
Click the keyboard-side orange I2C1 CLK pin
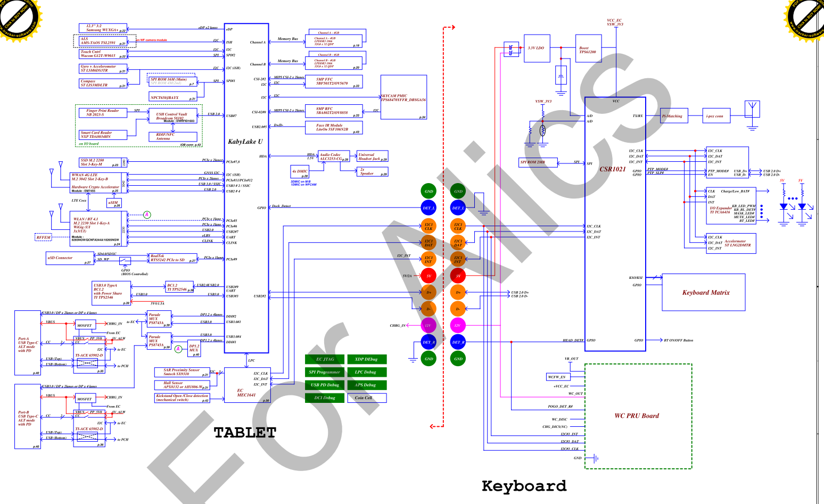point(458,226)
